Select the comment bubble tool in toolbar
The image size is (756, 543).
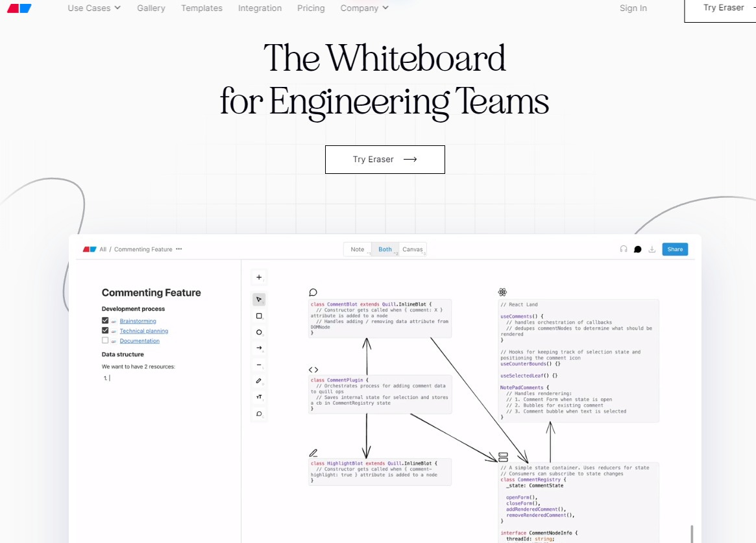click(x=259, y=414)
